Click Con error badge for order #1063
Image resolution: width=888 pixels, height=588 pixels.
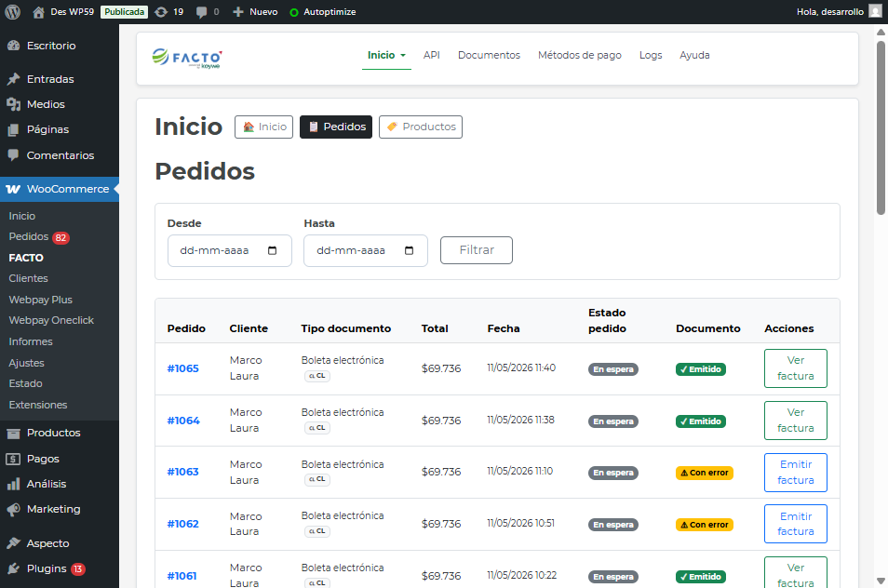point(704,473)
